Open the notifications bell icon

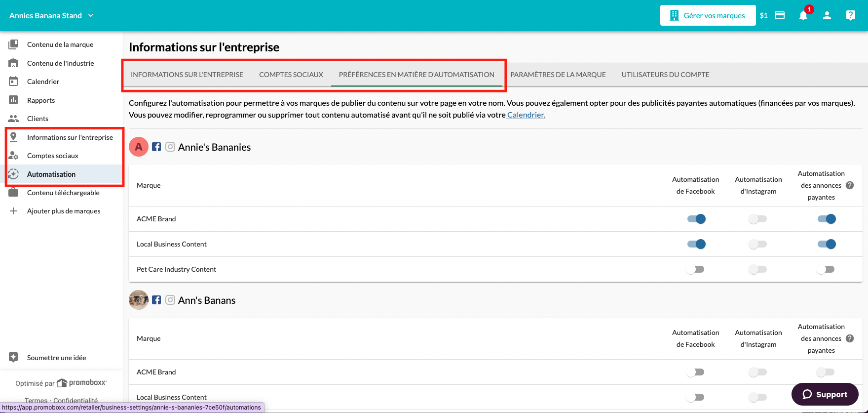(x=803, y=15)
